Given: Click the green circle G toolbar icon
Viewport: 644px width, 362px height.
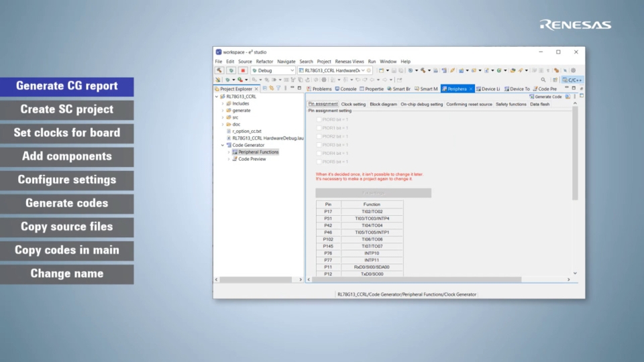Looking at the screenshot, I should click(x=499, y=70).
